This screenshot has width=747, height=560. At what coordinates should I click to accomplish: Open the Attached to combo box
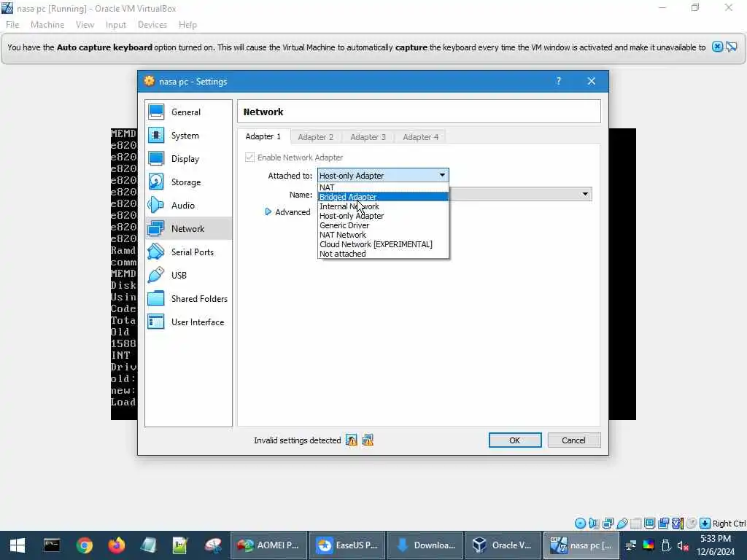coord(383,175)
